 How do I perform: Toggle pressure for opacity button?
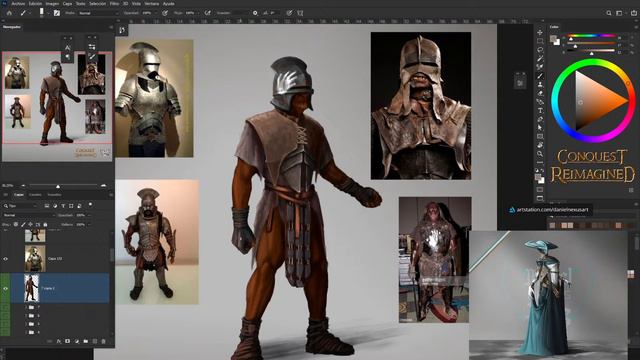pyautogui.click(x=165, y=13)
